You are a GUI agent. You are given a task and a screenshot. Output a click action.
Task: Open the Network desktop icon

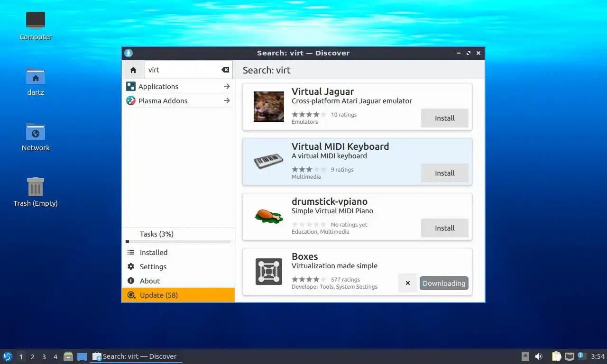pyautogui.click(x=36, y=137)
